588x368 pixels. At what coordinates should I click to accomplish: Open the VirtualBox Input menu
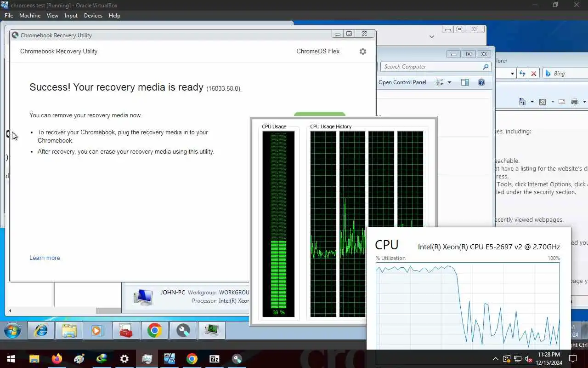click(71, 15)
